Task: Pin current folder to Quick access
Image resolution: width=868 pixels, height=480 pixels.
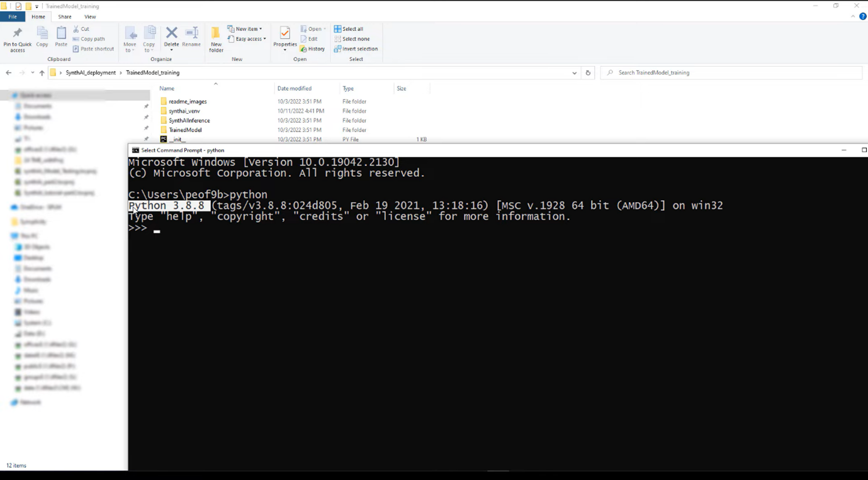Action: click(17, 39)
